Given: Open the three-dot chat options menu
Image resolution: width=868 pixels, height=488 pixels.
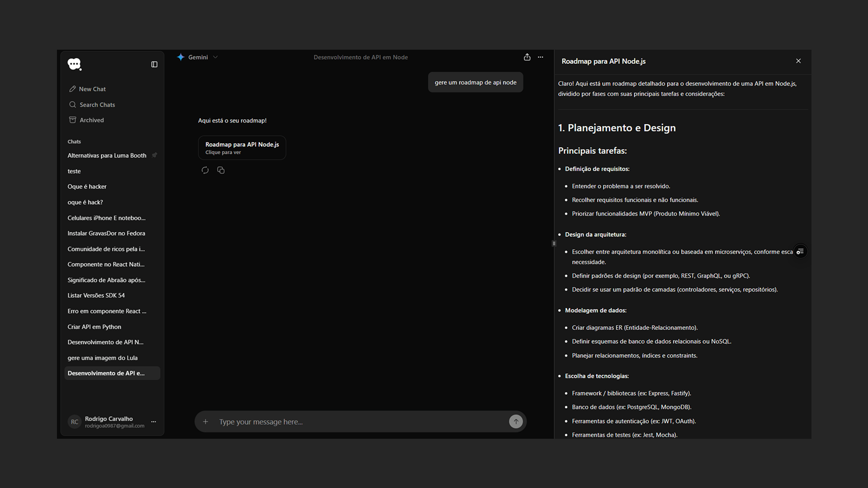Looking at the screenshot, I should coord(541,57).
